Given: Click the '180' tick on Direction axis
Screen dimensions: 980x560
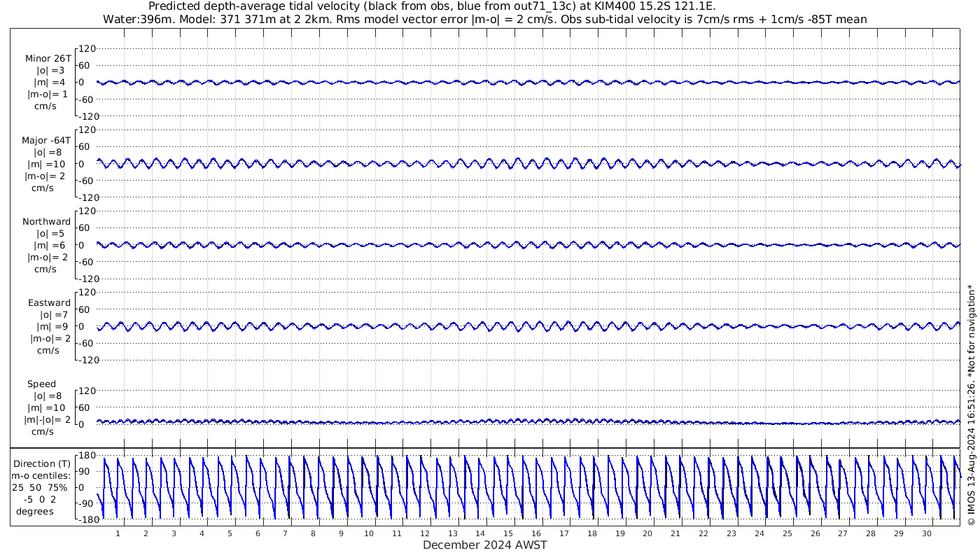Looking at the screenshot, I should [x=85, y=456].
